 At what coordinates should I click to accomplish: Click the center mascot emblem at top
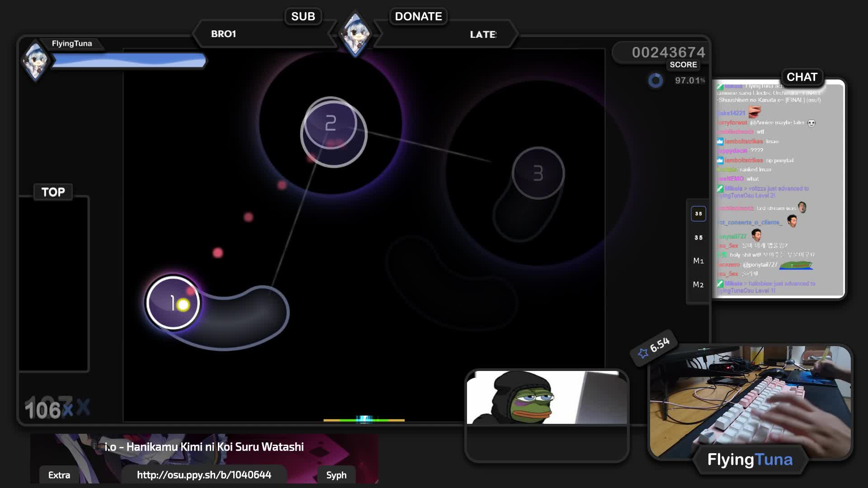pyautogui.click(x=355, y=33)
